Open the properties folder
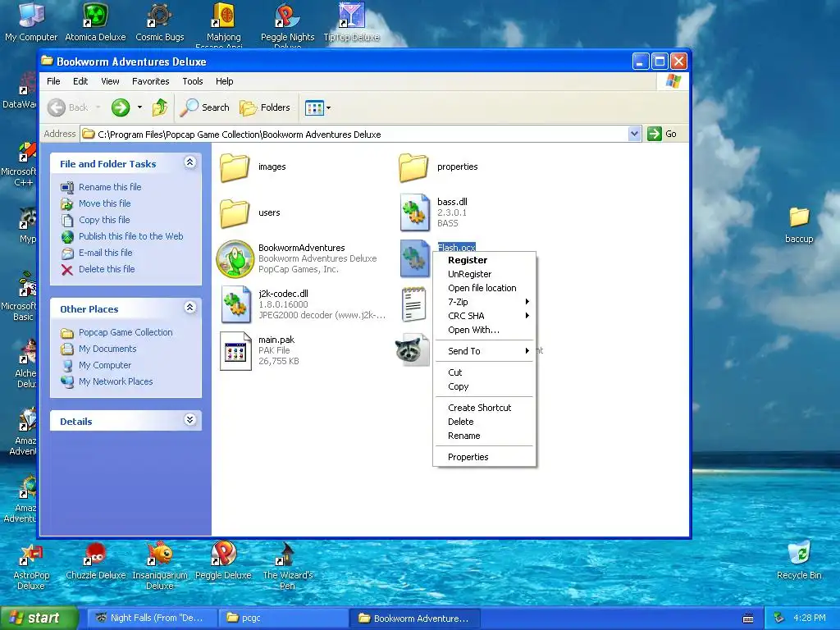This screenshot has height=630, width=840. pos(413,167)
